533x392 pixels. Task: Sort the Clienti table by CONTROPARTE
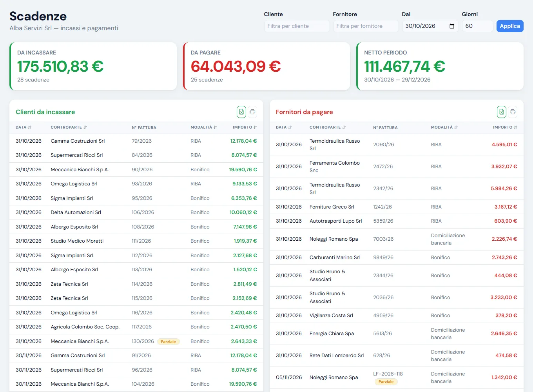pos(69,127)
